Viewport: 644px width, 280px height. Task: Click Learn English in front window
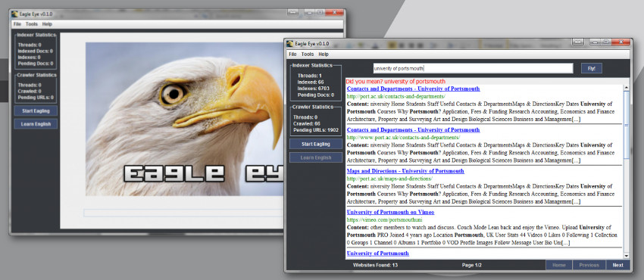(315, 157)
